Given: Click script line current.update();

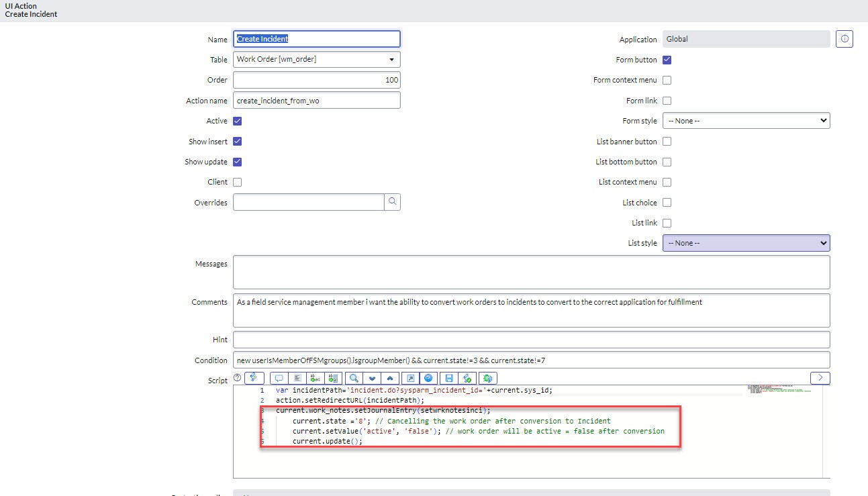Looking at the screenshot, I should pyautogui.click(x=328, y=441).
